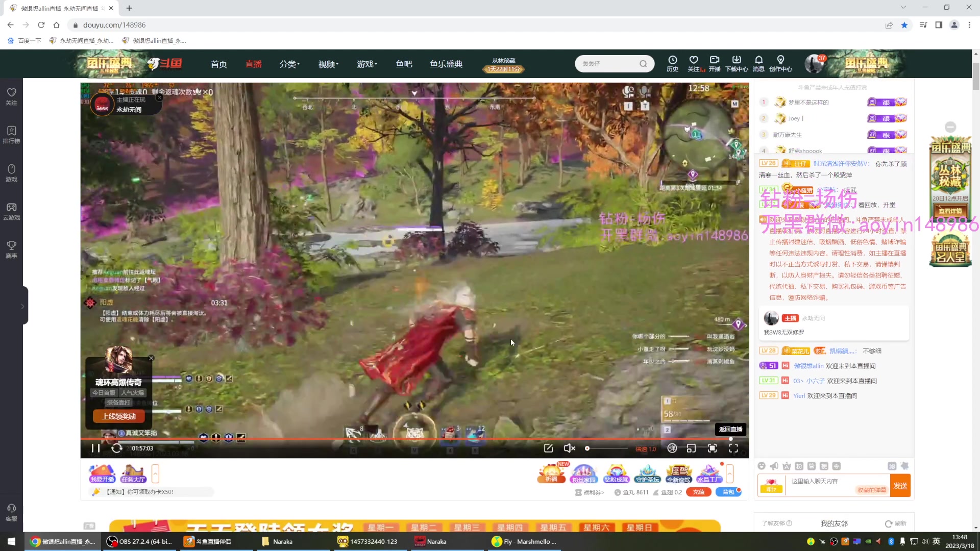Open 全新座驾 activity
The image size is (980, 551).
tap(679, 474)
